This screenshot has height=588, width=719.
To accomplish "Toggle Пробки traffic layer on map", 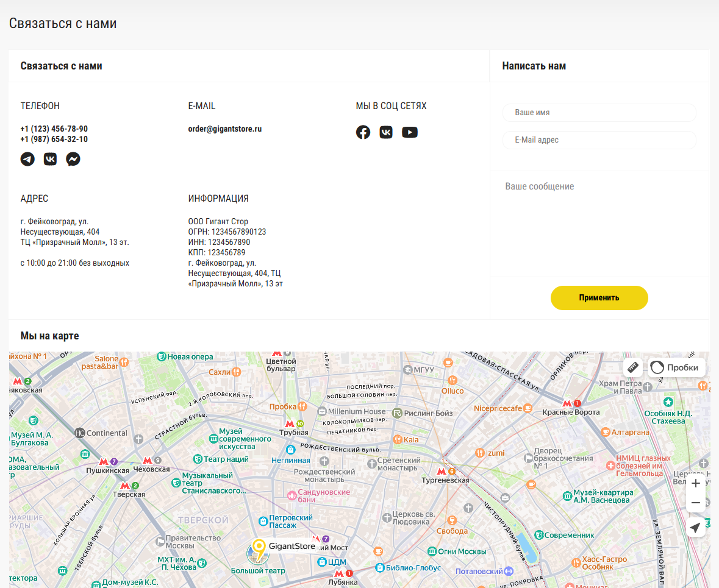I will tap(676, 367).
